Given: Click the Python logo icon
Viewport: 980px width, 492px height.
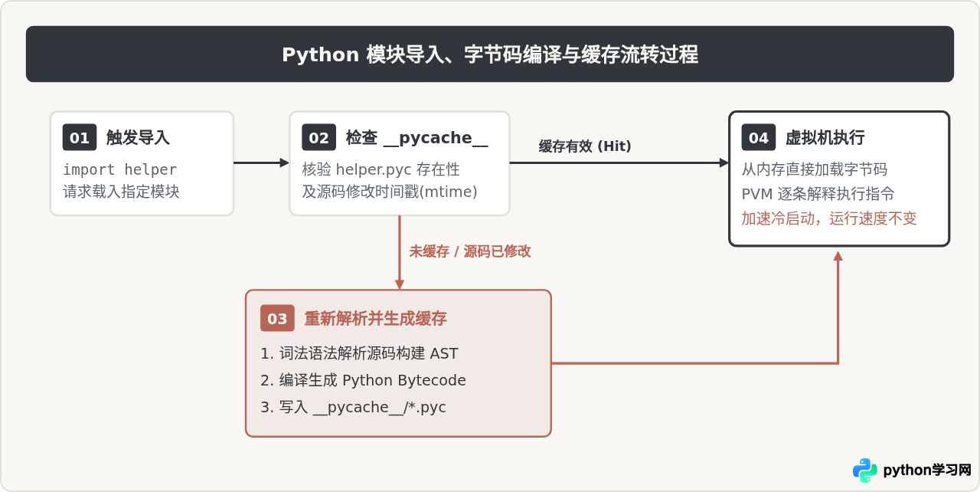Looking at the screenshot, I should click(865, 471).
